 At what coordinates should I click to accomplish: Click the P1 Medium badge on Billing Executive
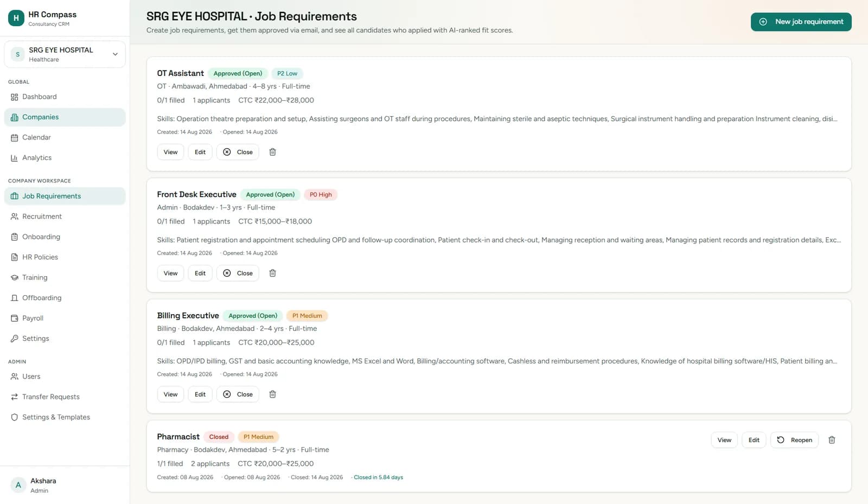[x=307, y=316]
